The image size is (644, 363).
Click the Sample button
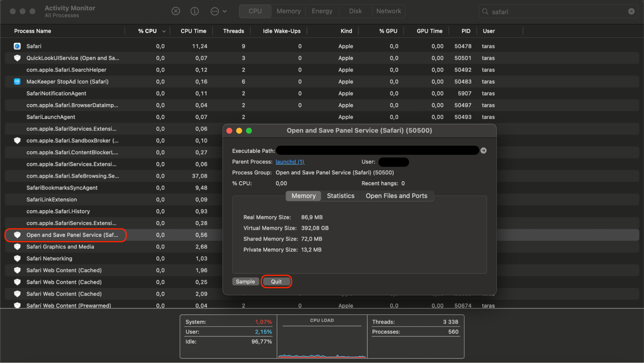245,281
